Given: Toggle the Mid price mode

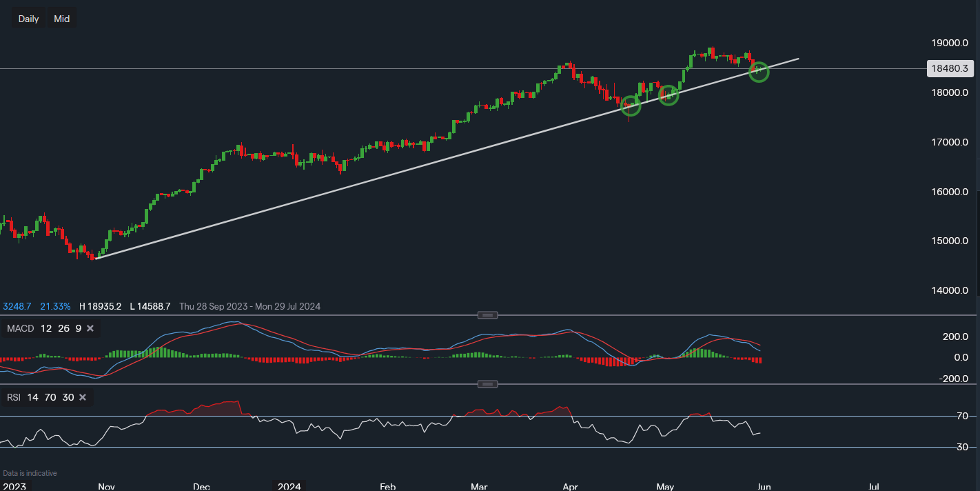Looking at the screenshot, I should [x=61, y=18].
